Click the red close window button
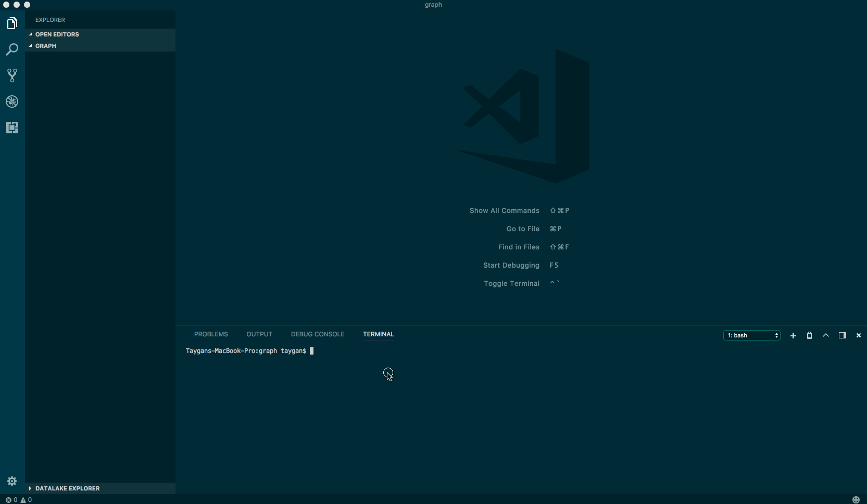Viewport: 867px width, 504px height. pyautogui.click(x=6, y=5)
